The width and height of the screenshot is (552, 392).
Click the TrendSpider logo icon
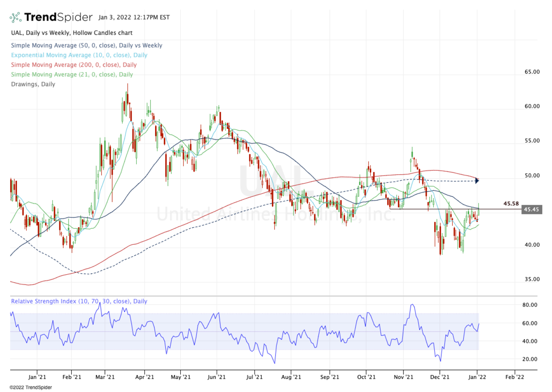pyautogui.click(x=16, y=17)
